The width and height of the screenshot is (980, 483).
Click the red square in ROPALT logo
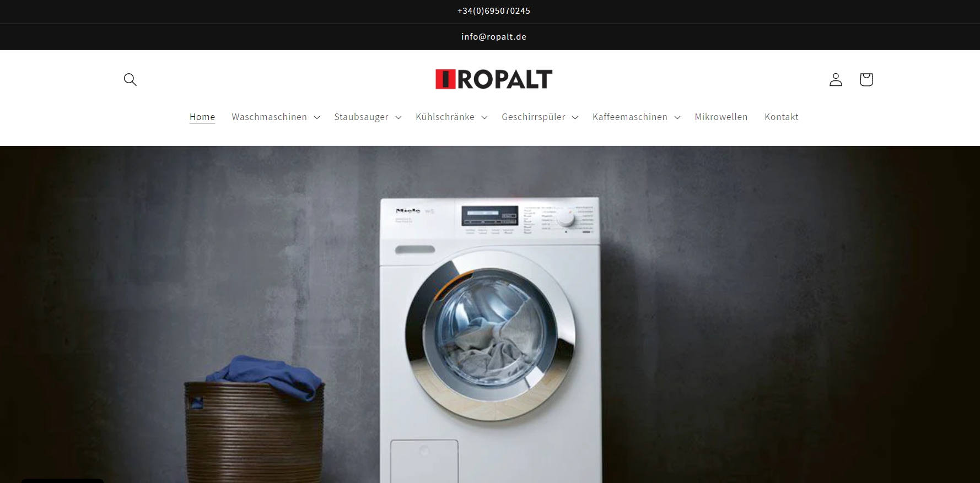445,79
